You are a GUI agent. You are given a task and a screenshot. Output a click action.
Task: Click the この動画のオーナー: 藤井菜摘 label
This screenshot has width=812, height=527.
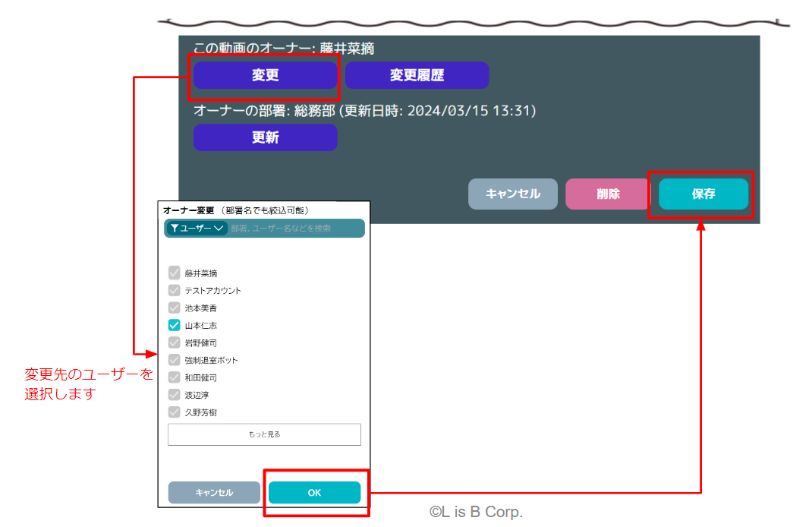pyautogui.click(x=284, y=48)
